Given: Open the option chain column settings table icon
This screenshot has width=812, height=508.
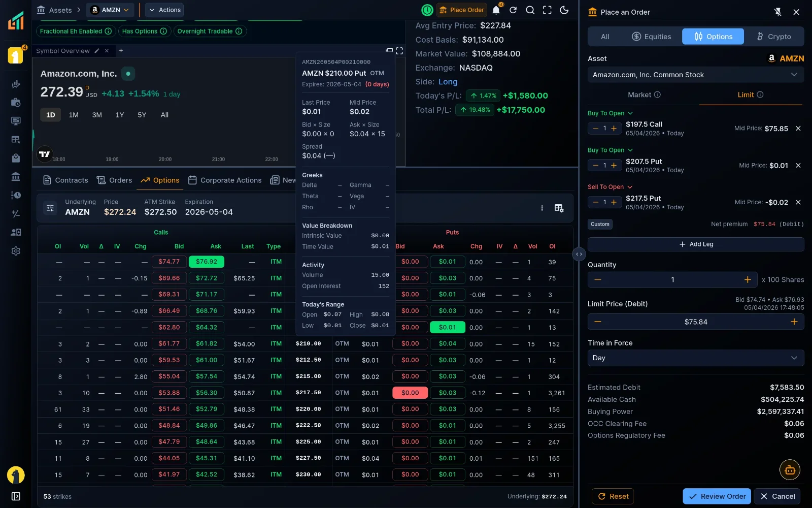Looking at the screenshot, I should pos(559,208).
